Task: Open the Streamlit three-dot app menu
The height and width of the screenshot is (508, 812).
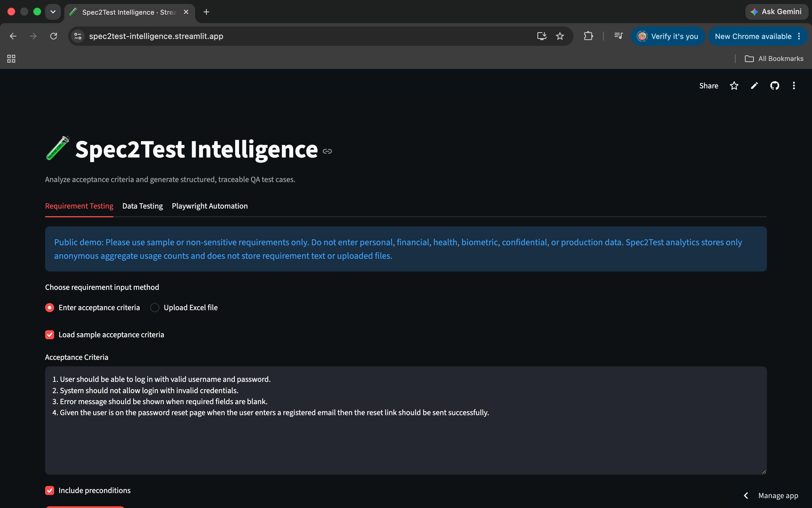Action: [x=794, y=86]
